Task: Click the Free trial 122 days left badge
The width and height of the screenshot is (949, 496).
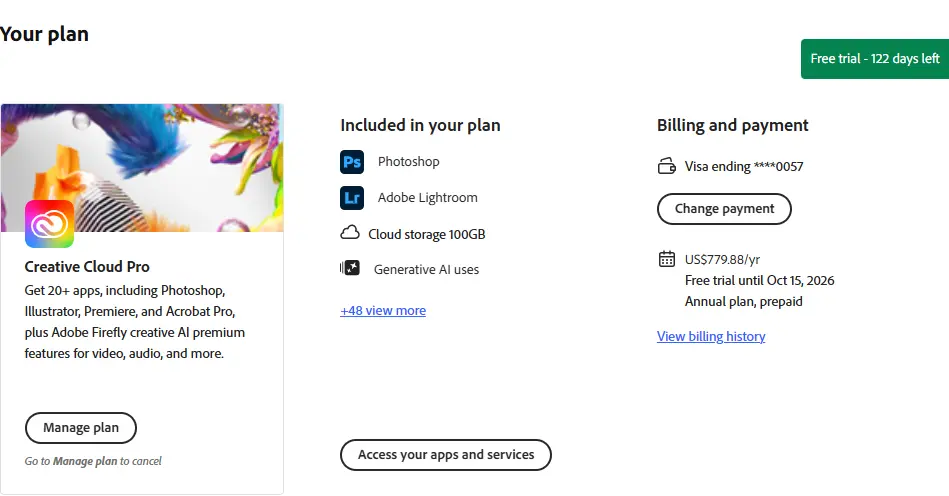Action: click(x=875, y=59)
